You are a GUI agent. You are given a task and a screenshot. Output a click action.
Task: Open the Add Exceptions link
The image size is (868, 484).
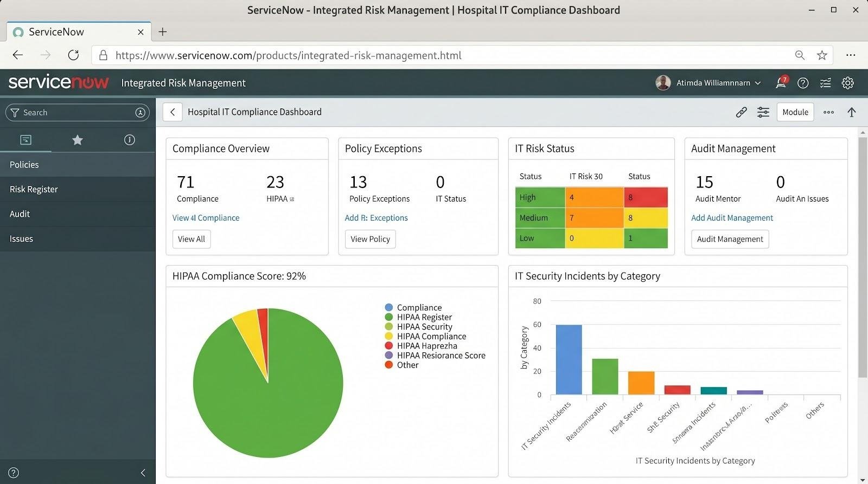(x=376, y=218)
